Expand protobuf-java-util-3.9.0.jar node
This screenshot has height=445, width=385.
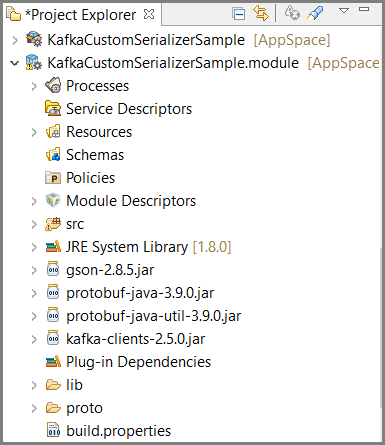point(34,316)
